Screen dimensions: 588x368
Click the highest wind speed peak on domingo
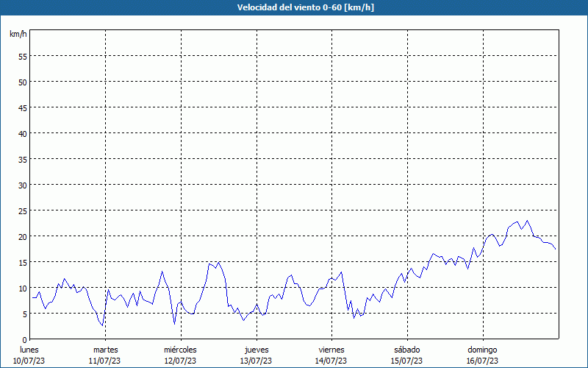(527, 221)
